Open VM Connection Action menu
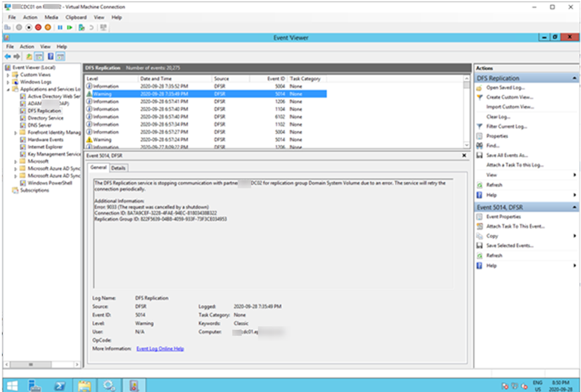The height and width of the screenshot is (392, 581). coord(30,17)
